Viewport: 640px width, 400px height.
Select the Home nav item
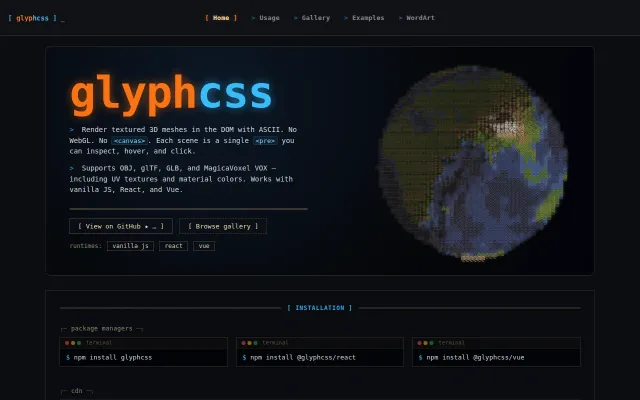pos(221,18)
